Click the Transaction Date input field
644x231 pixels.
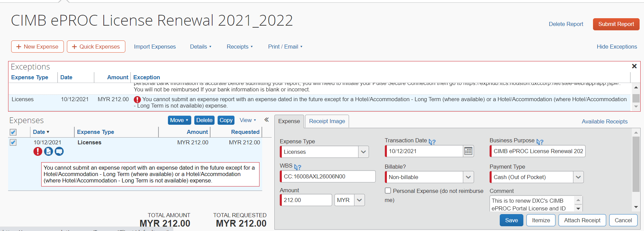click(424, 151)
